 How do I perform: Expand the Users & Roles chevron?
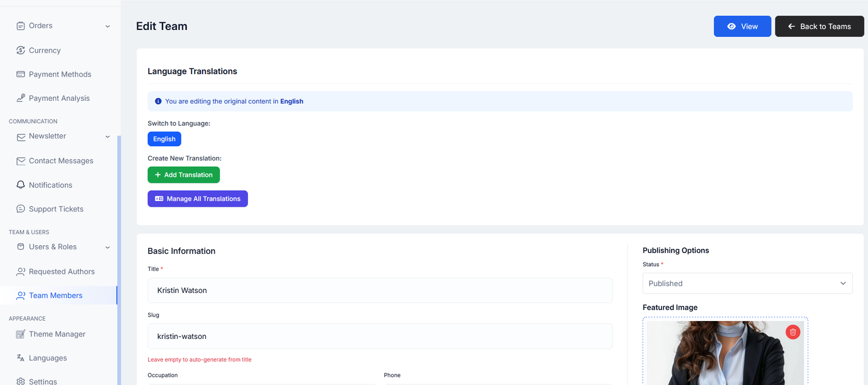107,247
